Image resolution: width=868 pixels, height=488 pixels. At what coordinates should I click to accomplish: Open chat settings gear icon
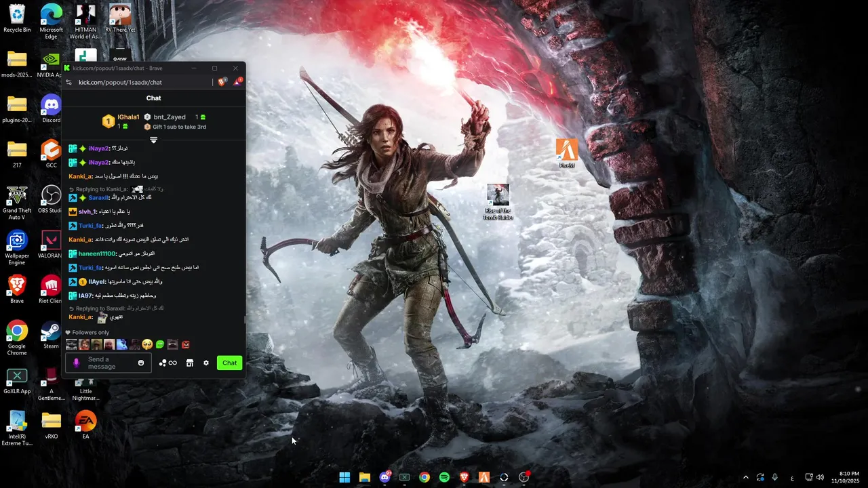pyautogui.click(x=206, y=363)
